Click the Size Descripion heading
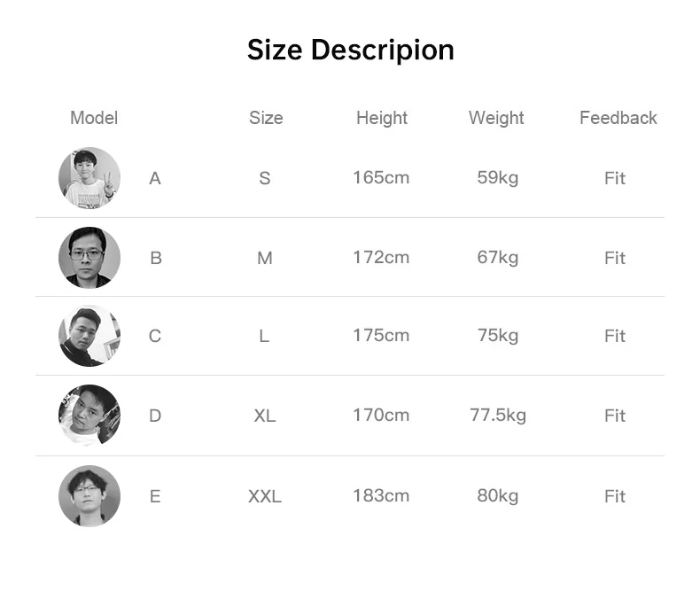 (x=350, y=50)
